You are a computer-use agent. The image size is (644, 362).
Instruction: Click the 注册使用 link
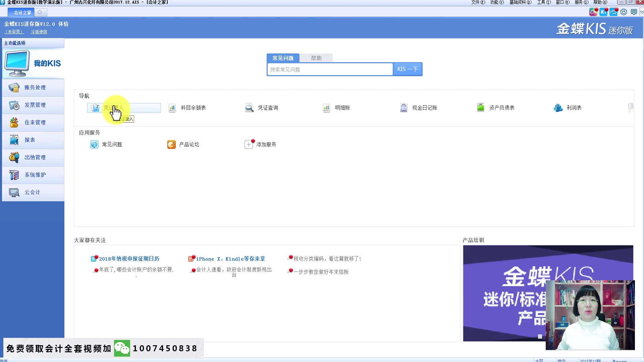(x=39, y=32)
